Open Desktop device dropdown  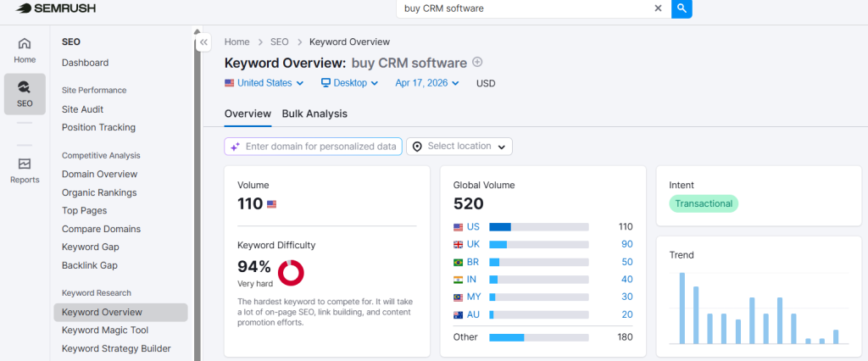[x=349, y=83]
